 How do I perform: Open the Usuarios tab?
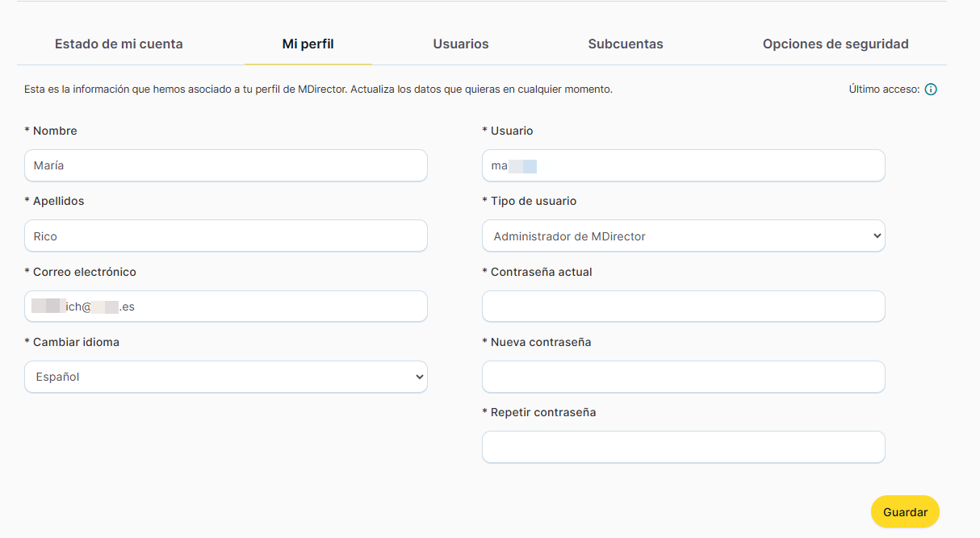point(460,44)
